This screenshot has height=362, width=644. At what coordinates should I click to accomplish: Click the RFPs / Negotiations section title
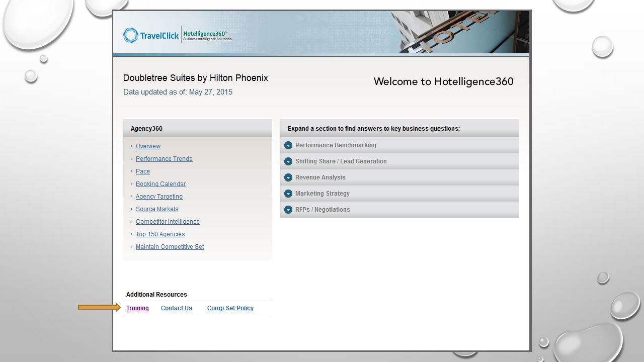(323, 210)
